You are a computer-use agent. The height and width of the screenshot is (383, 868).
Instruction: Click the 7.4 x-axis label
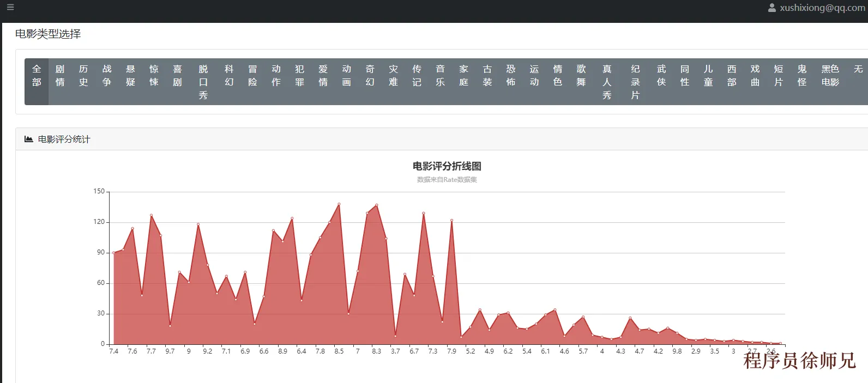(x=113, y=351)
